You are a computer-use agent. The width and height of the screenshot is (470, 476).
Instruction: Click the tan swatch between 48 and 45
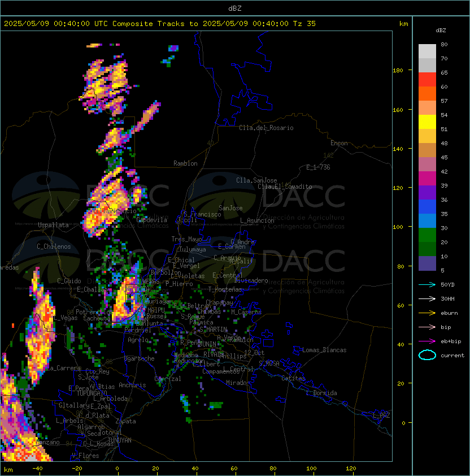tap(427, 150)
